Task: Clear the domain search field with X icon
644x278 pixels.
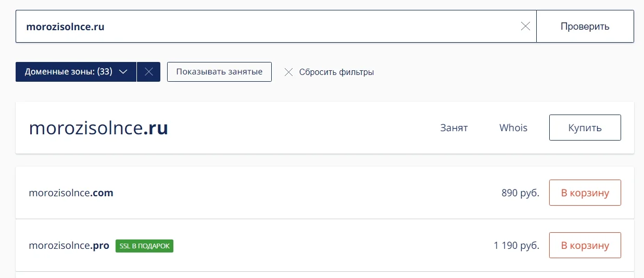Action: [525, 27]
